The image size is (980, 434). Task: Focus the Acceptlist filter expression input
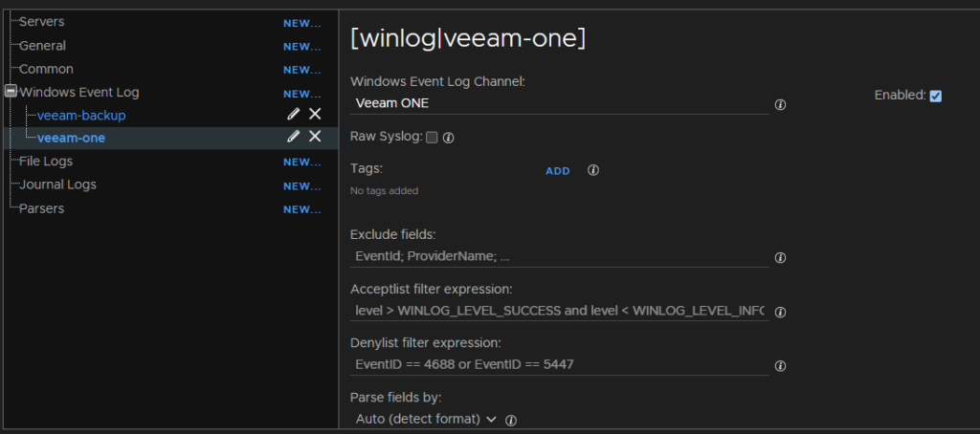[x=559, y=311]
